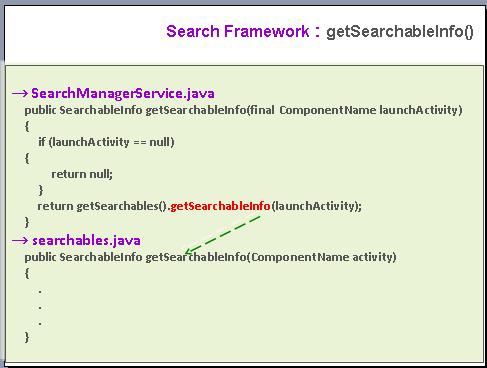The height and width of the screenshot is (368, 487).
Task: Click the 'return null;' statement
Action: point(82,174)
